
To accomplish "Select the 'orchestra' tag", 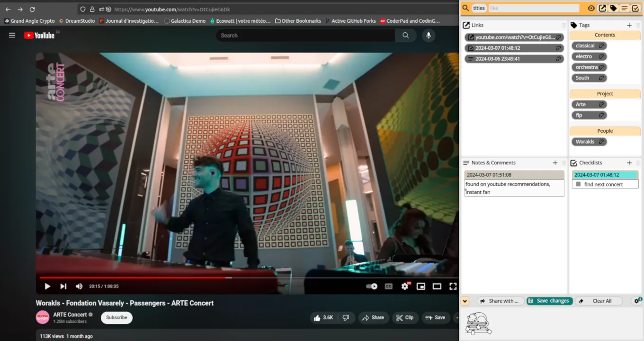I will click(x=586, y=67).
